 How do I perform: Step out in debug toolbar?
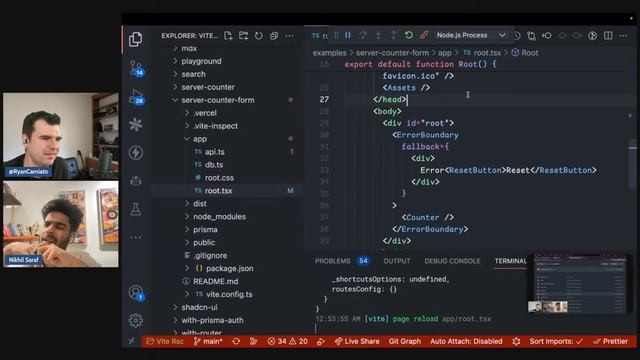[x=393, y=36]
